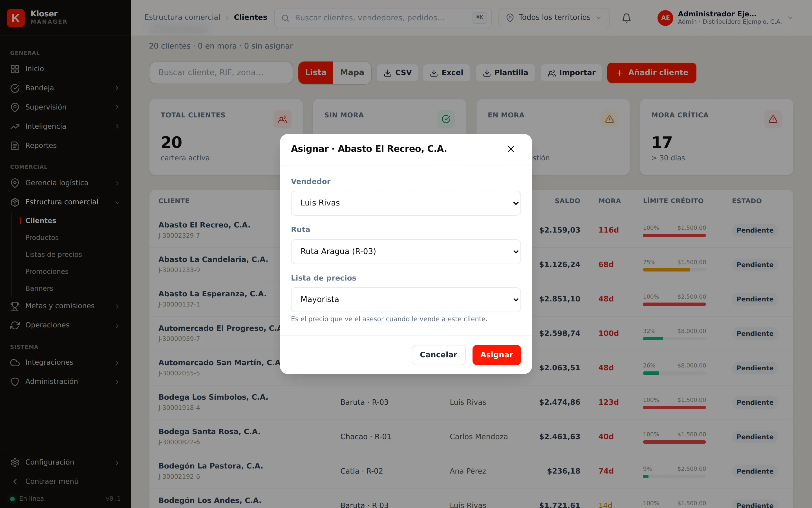Collapse the sidebar with Contraer menú
This screenshot has height=508, width=812.
click(65, 481)
